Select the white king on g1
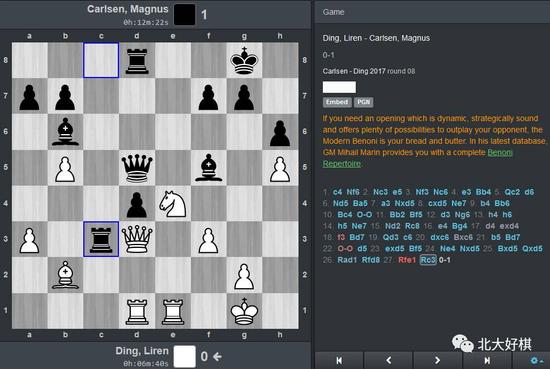The image size is (550, 369). pyautogui.click(x=244, y=310)
